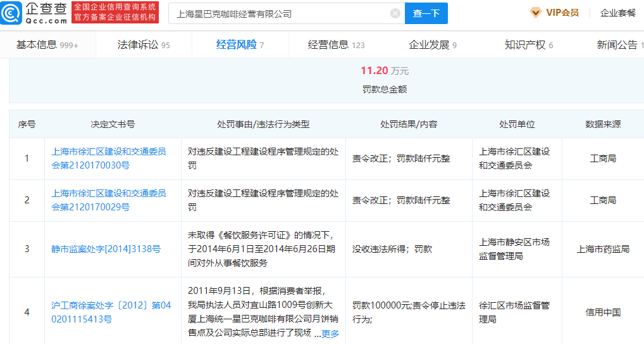Click row 1 penalty reason text
This screenshot has width=644, height=344.
click(263, 158)
